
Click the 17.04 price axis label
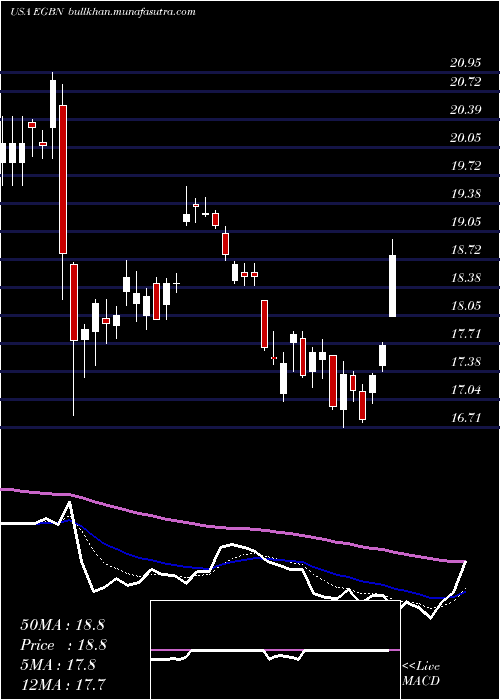[466, 390]
